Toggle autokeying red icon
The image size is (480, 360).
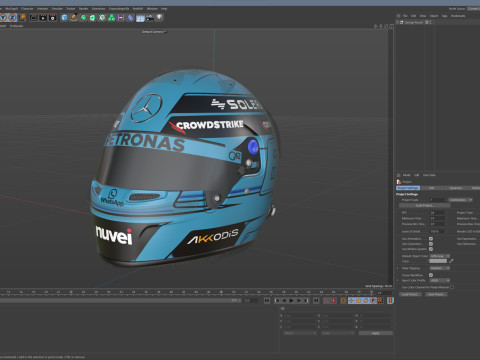pyautogui.click(x=333, y=301)
